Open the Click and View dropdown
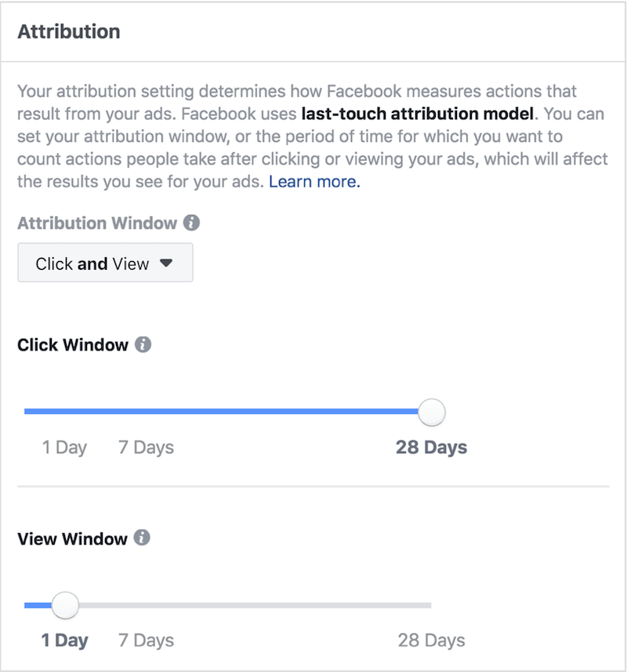Screen dimensions: 627x672 [x=105, y=263]
